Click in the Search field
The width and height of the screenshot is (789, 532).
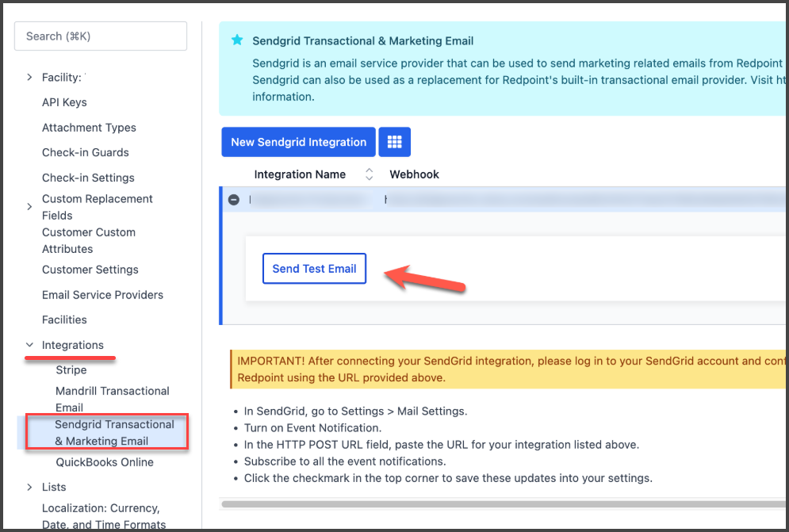pyautogui.click(x=101, y=36)
